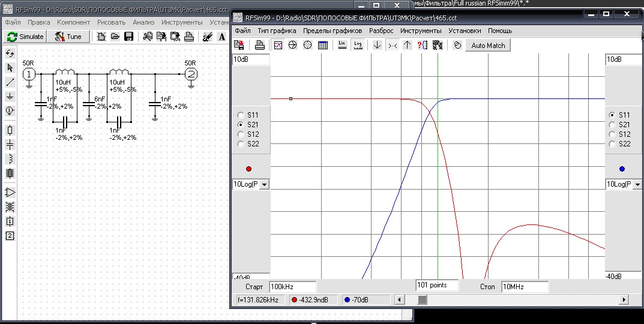Select the Port 2 component tool in palette
The height and width of the screenshot is (324, 644).
coord(10,236)
